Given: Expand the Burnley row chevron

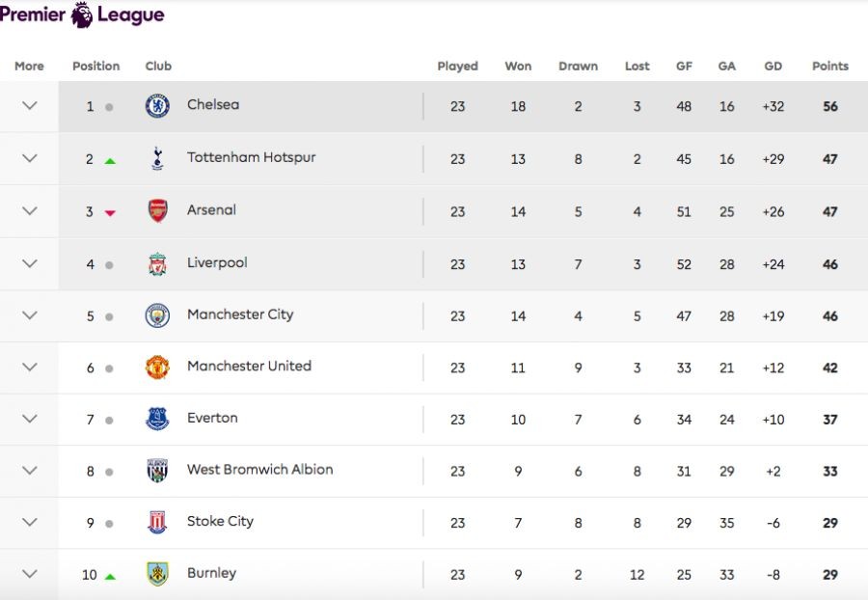Looking at the screenshot, I should (30, 574).
